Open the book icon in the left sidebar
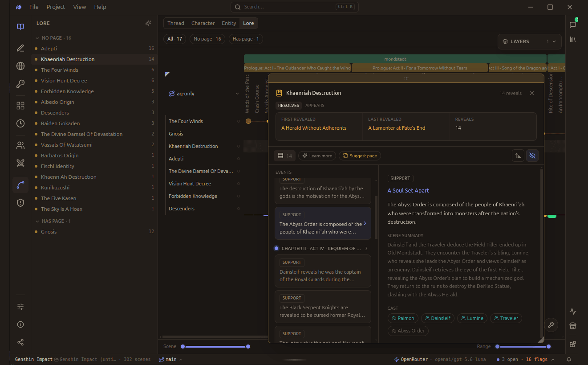The width and height of the screenshot is (588, 365). click(x=20, y=27)
